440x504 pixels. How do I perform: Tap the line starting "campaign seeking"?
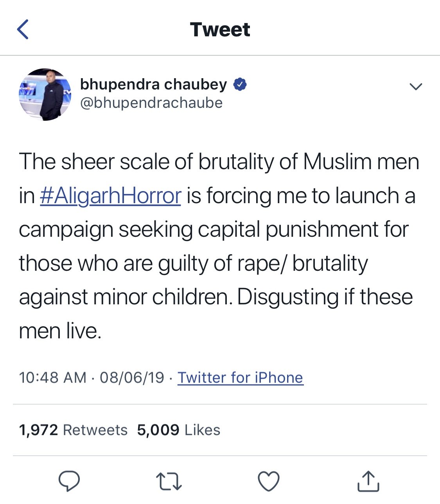[214, 229]
